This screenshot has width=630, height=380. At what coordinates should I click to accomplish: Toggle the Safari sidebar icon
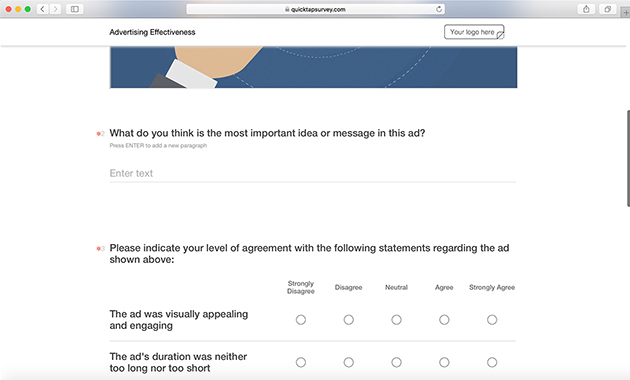(x=75, y=9)
